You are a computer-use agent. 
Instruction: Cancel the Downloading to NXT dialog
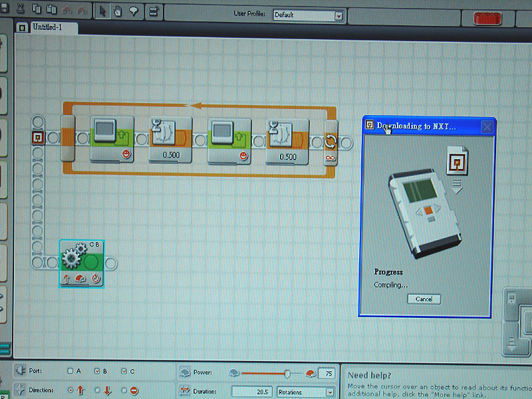(x=424, y=299)
